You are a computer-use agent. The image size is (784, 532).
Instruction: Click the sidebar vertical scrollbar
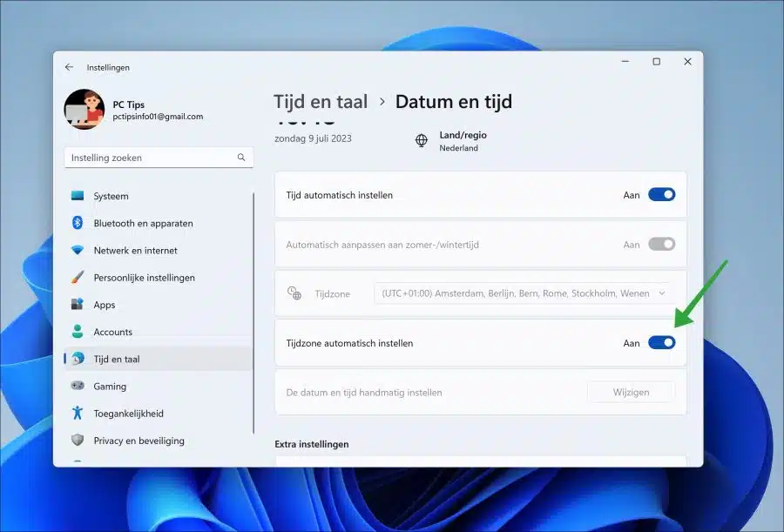(x=254, y=313)
